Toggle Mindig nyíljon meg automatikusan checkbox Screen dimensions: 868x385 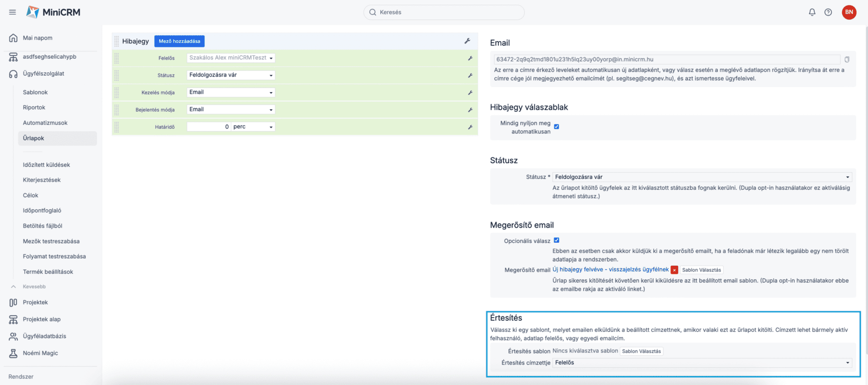pyautogui.click(x=557, y=127)
